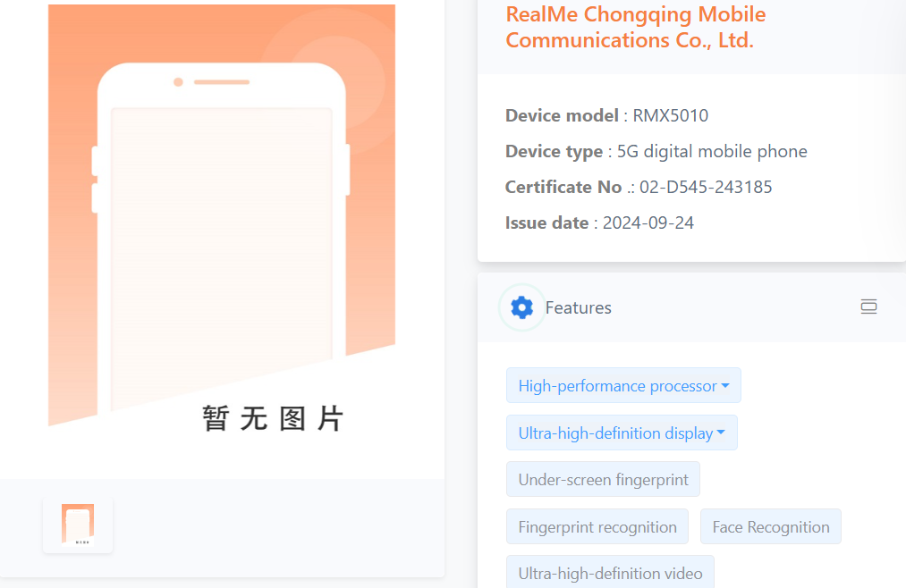Click the Certificate No label
906x588 pixels.
coord(563,187)
